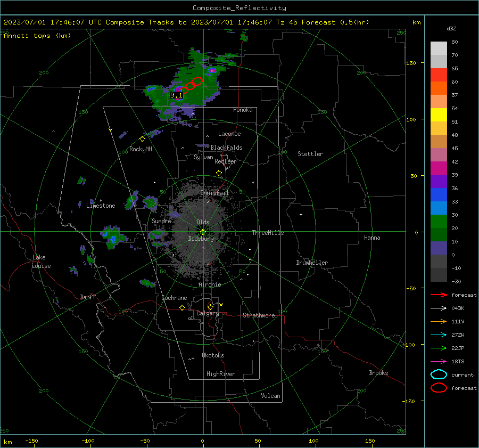Select the purple swatch between 39 and 36 dBZ
Image resolution: width=479 pixels, height=448 pixels.
439,182
